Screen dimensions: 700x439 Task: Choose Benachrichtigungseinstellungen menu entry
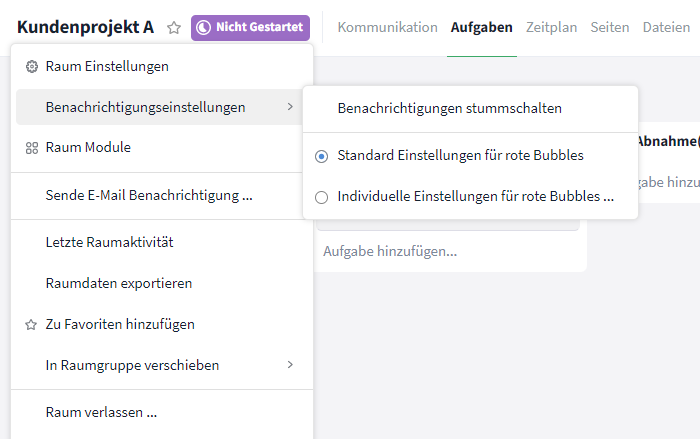(x=159, y=107)
